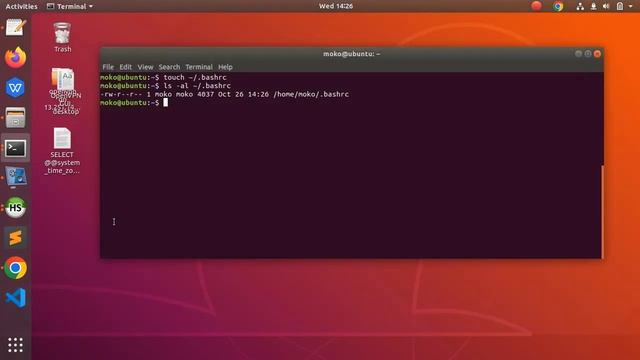The image size is (640, 360).
Task: Launch Google Chrome from the dock
Action: pos(16,268)
